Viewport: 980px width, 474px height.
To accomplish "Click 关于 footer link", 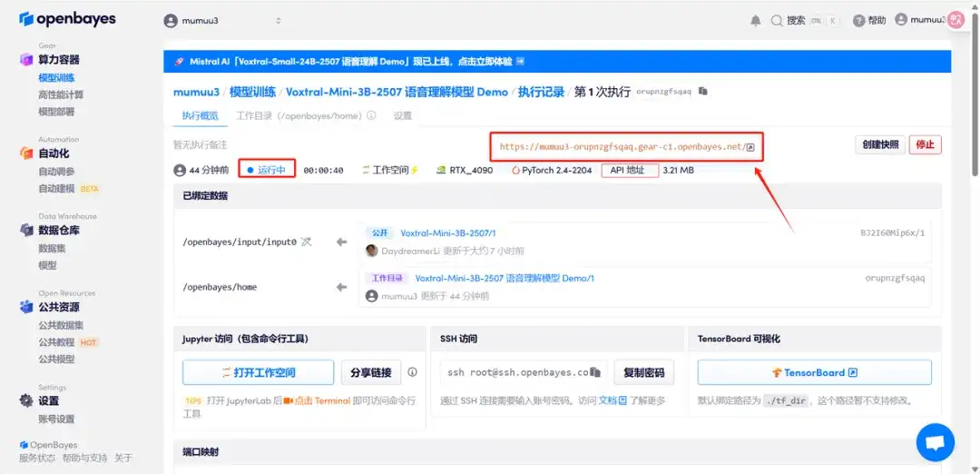I will click(123, 458).
